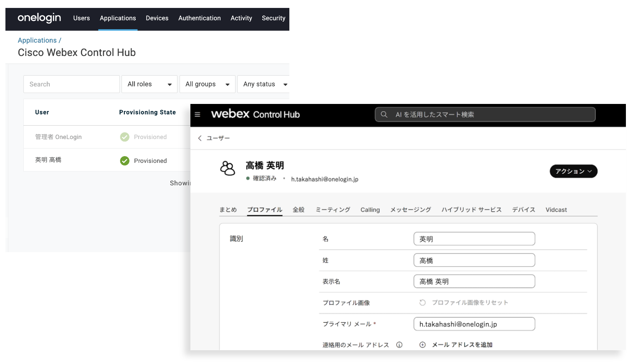Switch to the プロファイル tab
The image size is (633, 364).
[265, 210]
